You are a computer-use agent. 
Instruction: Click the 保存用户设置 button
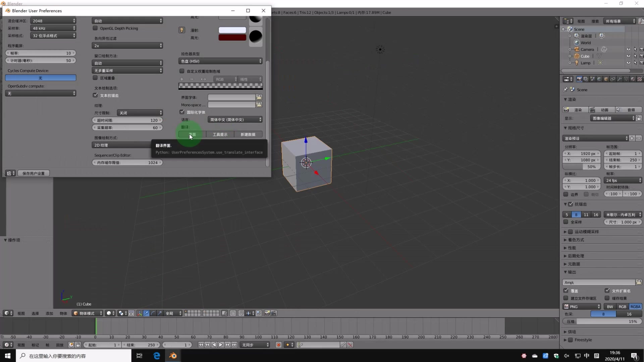click(x=34, y=173)
